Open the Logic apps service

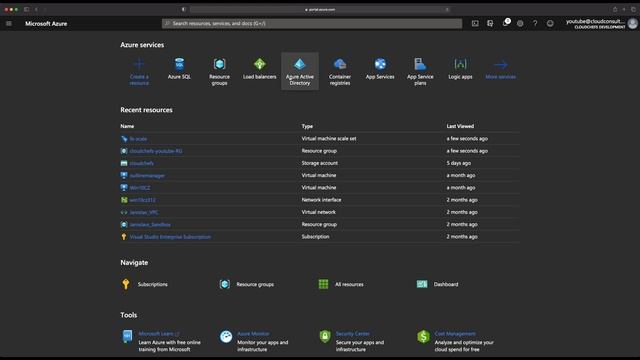[460, 69]
